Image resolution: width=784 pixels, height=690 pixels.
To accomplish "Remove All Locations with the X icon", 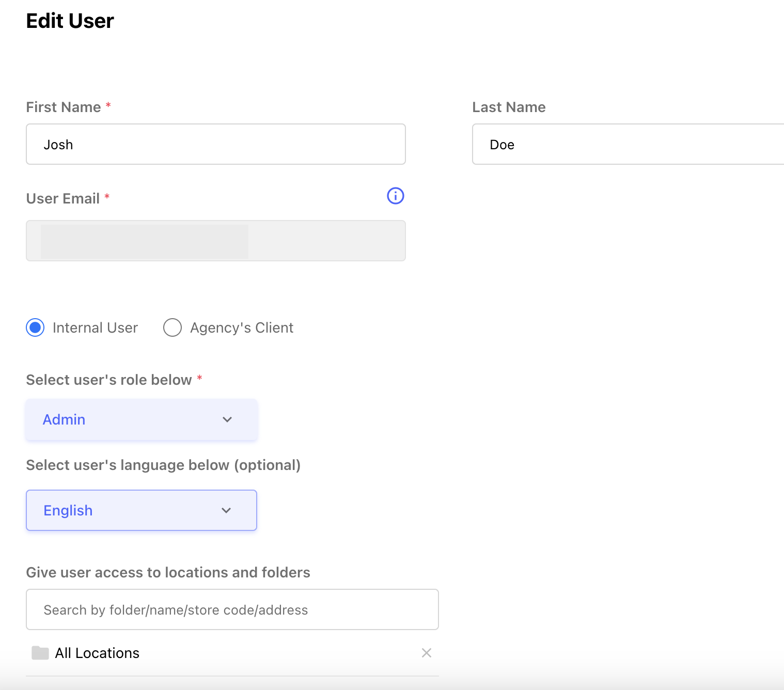I will click(427, 653).
